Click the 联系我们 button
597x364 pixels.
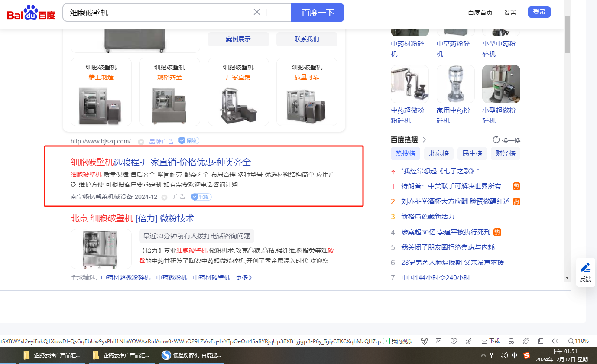307,39
